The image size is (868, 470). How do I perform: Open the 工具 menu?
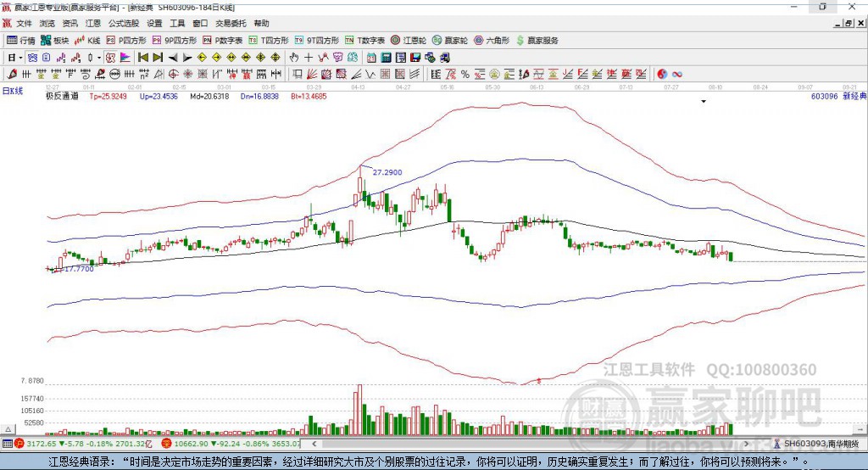click(177, 23)
